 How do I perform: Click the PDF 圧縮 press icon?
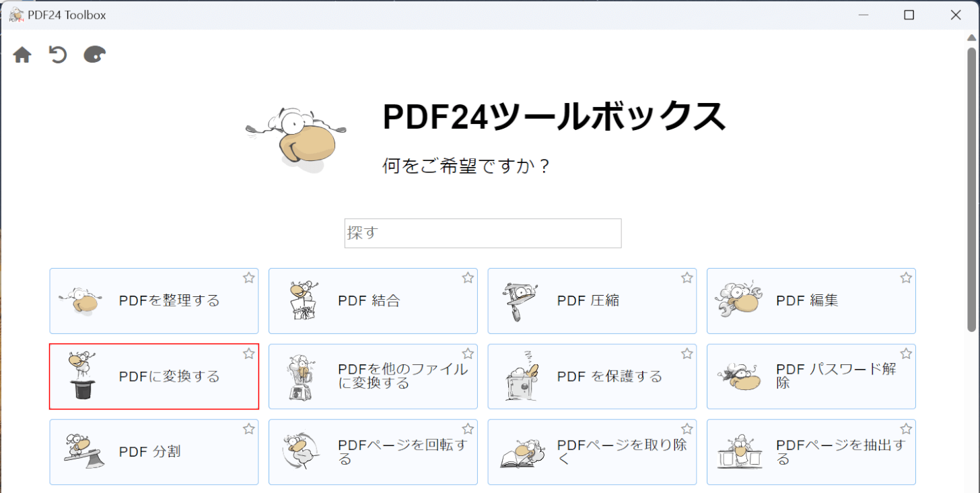(519, 301)
